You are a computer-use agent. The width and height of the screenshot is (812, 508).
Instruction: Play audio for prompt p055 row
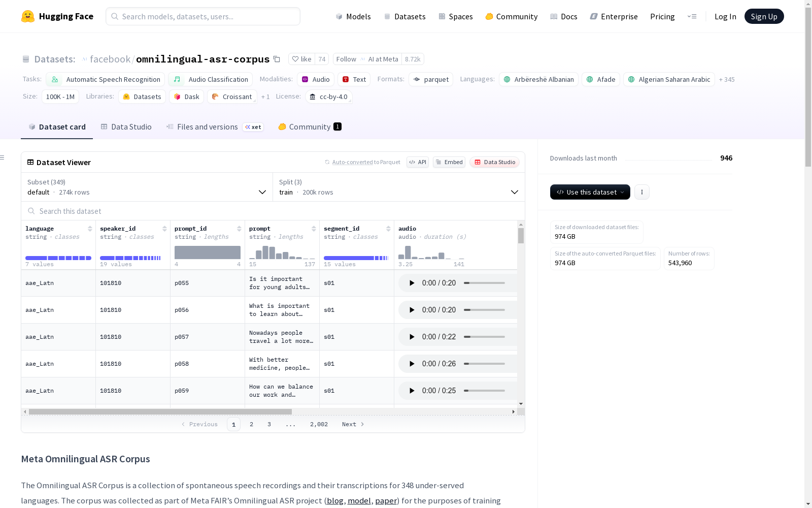(x=412, y=283)
